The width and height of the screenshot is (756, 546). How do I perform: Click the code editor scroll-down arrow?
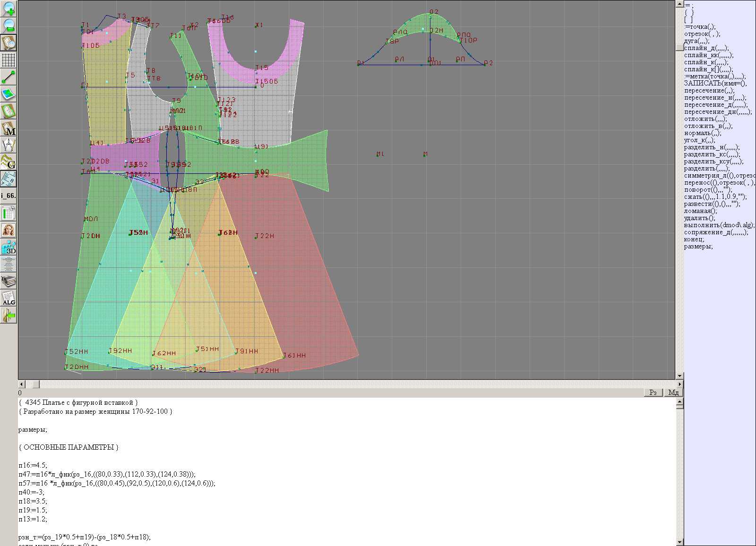coord(679,542)
